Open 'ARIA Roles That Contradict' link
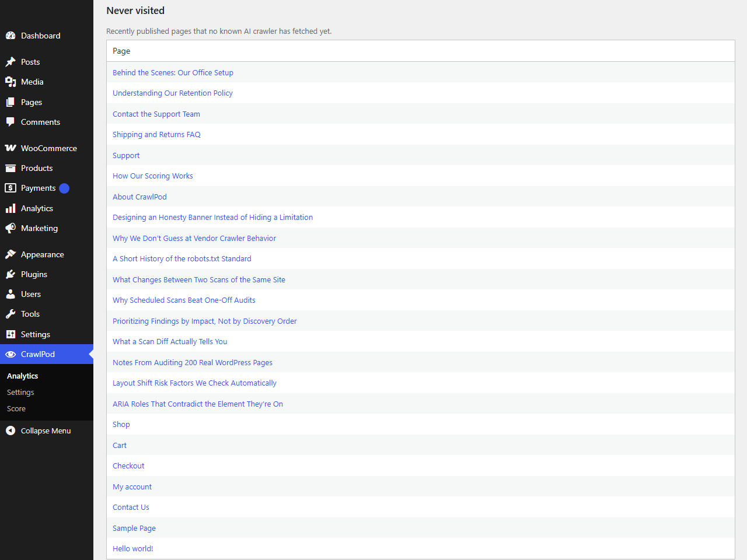 pos(198,404)
